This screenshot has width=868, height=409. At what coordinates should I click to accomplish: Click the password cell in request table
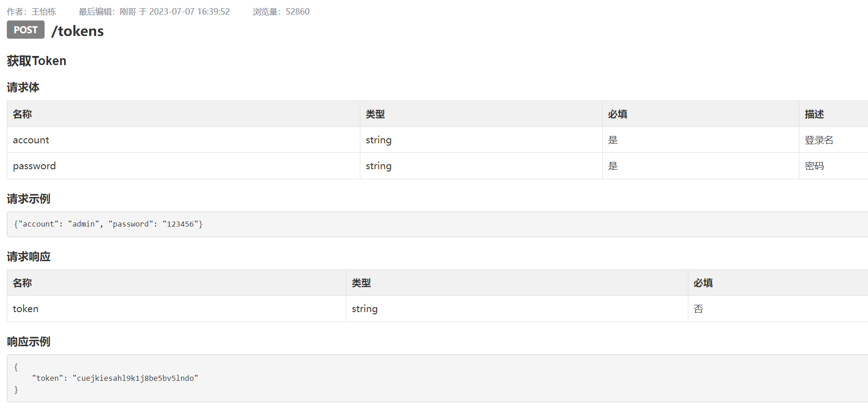click(183, 166)
